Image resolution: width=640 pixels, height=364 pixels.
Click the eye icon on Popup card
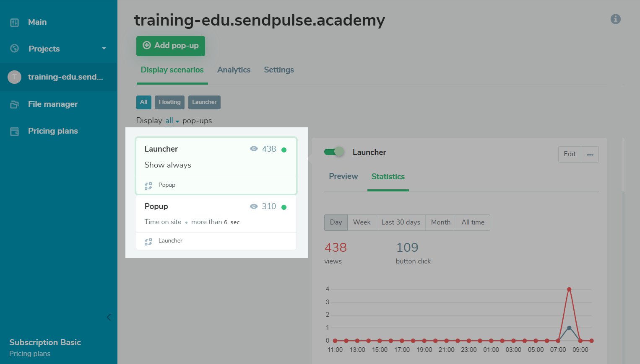(x=254, y=206)
